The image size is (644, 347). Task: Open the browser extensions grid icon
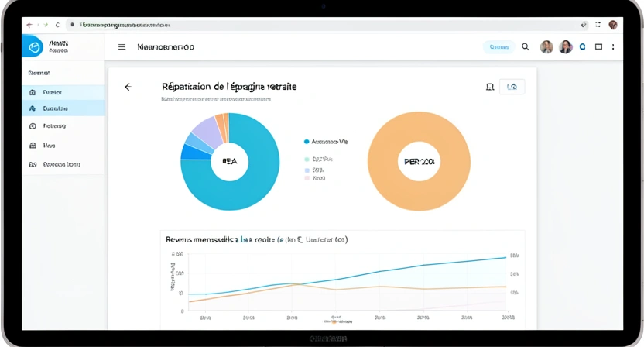click(x=598, y=25)
